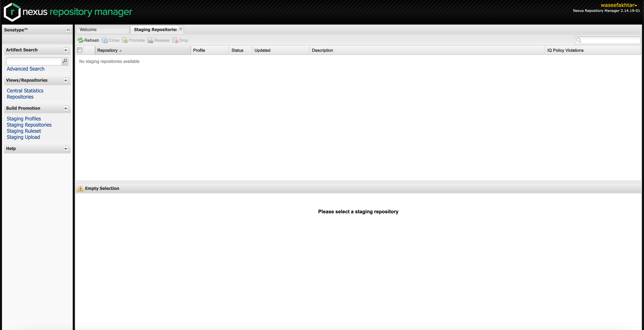Click the Empty Selection panel title
Screen dimensions: 644x330
coord(102,189)
